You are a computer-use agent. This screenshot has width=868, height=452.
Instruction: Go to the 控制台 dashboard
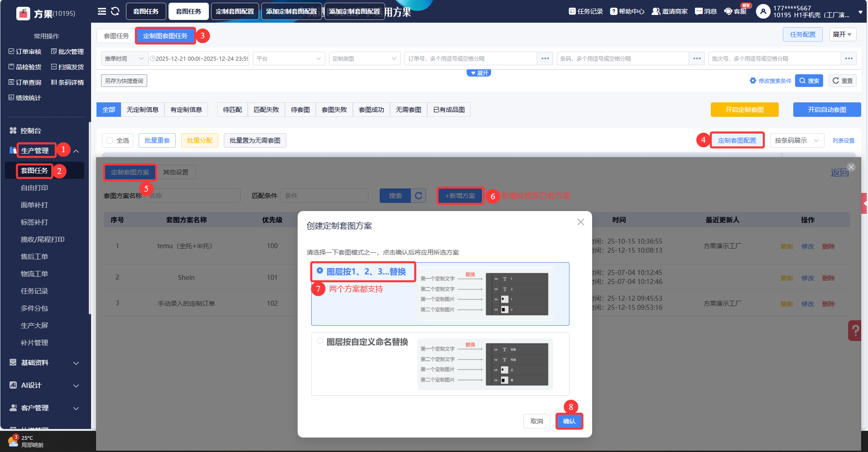point(25,130)
